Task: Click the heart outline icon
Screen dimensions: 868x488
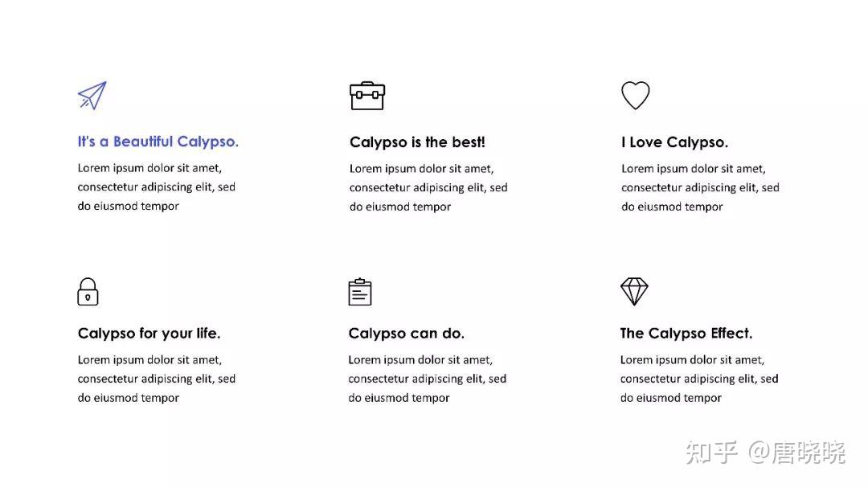Action: [635, 96]
